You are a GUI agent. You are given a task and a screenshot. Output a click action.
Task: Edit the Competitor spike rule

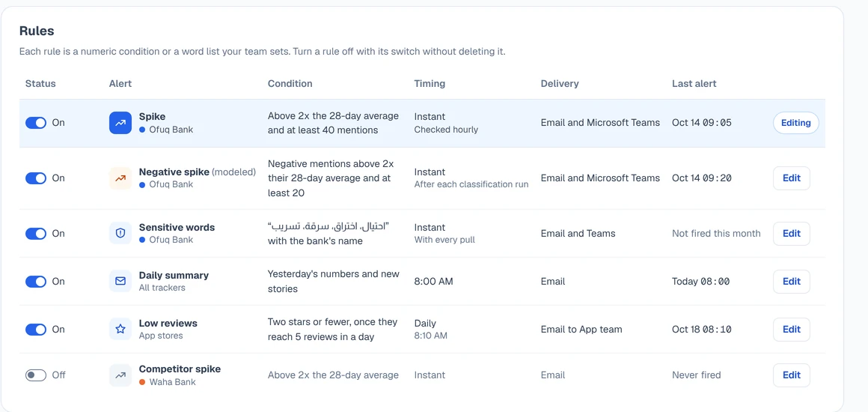pyautogui.click(x=791, y=375)
